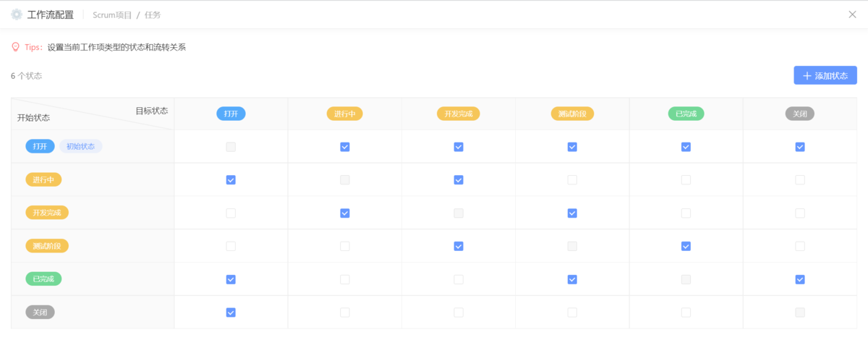Enable 测试阶段 to 关闭 transition
This screenshot has height=340, width=868.
coord(800,246)
